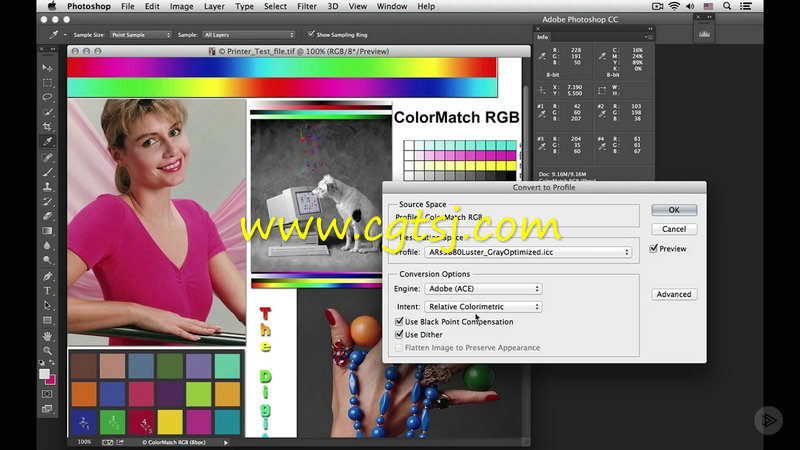This screenshot has width=800, height=450.
Task: Select the Hand tool
Action: [x=47, y=336]
